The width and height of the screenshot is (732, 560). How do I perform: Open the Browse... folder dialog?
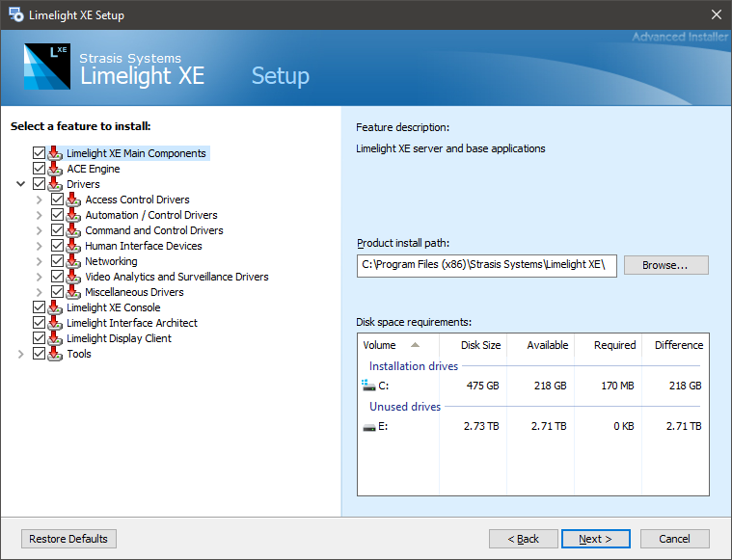[x=666, y=265]
